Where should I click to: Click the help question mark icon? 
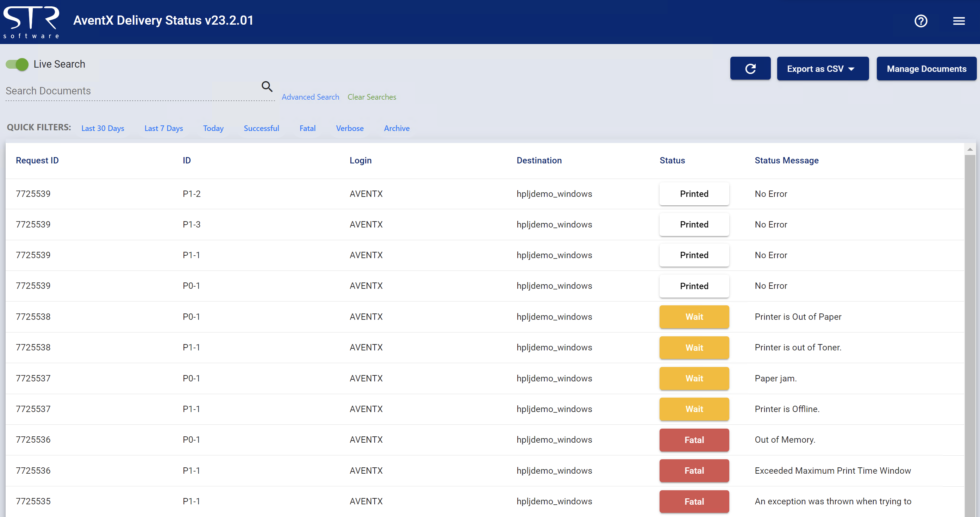(x=921, y=21)
